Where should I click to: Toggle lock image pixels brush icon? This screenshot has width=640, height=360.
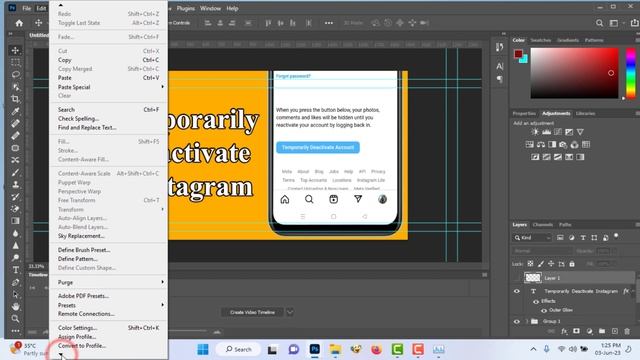pyautogui.click(x=541, y=264)
